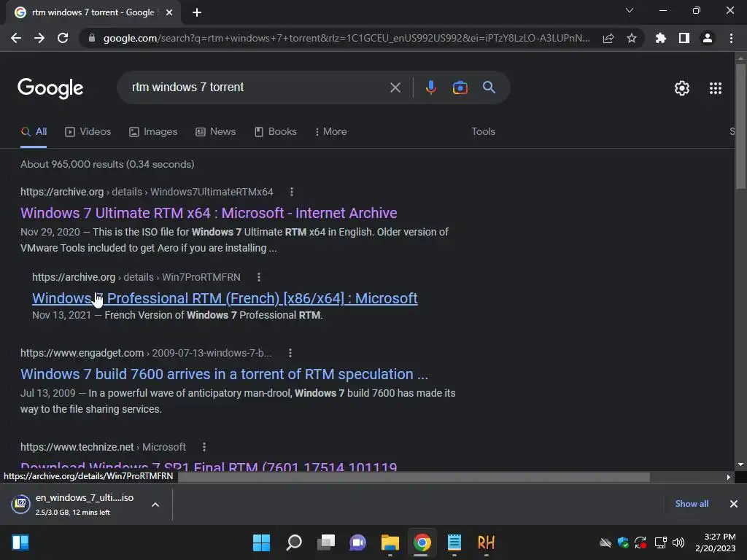Close the downloads bar

coord(734,504)
